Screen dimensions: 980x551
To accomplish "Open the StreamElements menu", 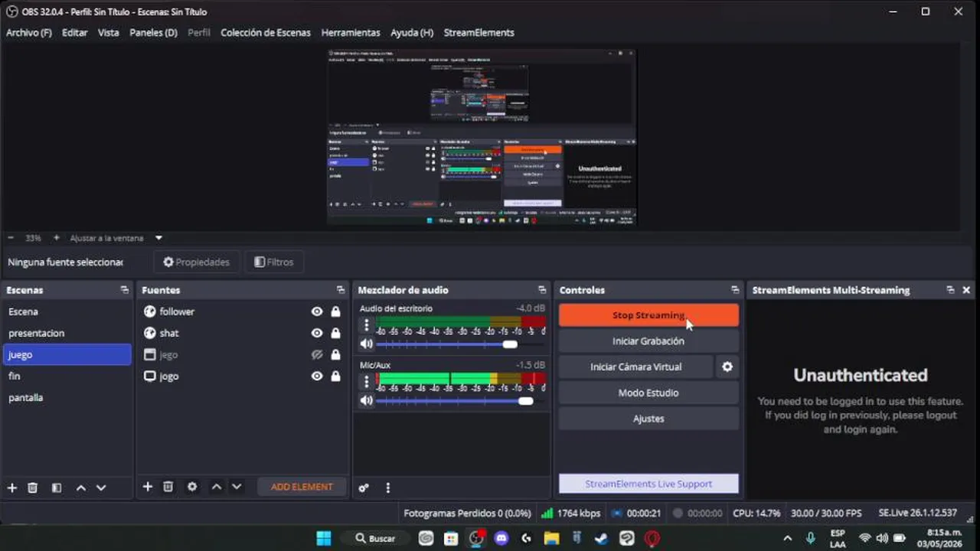I will click(479, 33).
